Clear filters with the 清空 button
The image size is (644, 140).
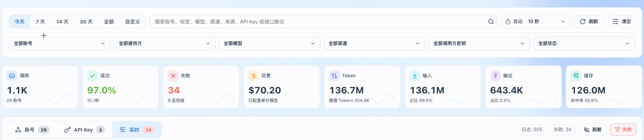click(x=622, y=22)
